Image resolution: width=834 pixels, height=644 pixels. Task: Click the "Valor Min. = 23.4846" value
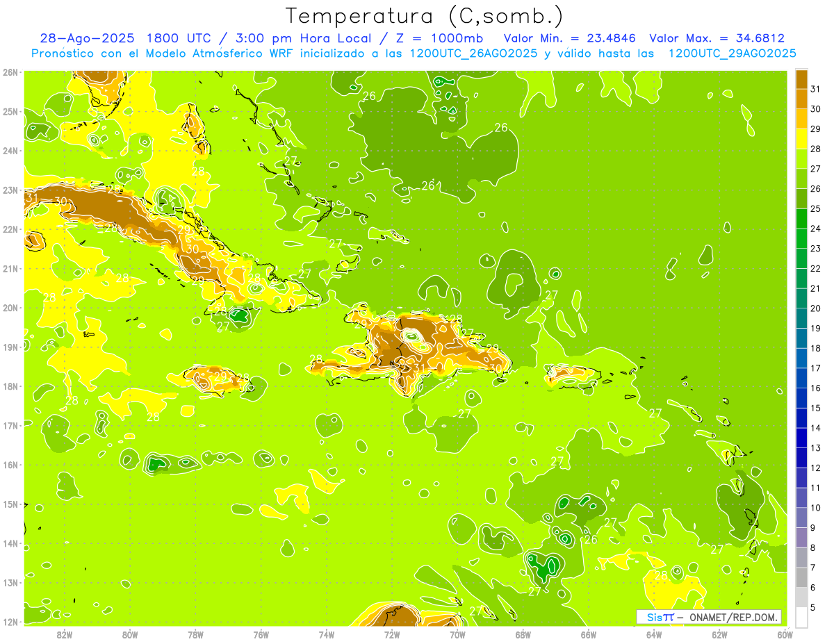[x=571, y=38]
